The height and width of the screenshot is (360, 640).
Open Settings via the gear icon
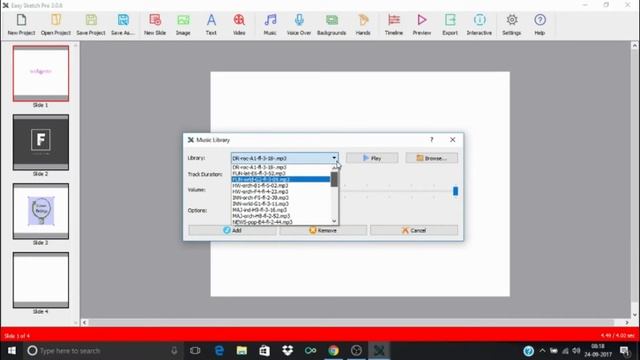[511, 24]
